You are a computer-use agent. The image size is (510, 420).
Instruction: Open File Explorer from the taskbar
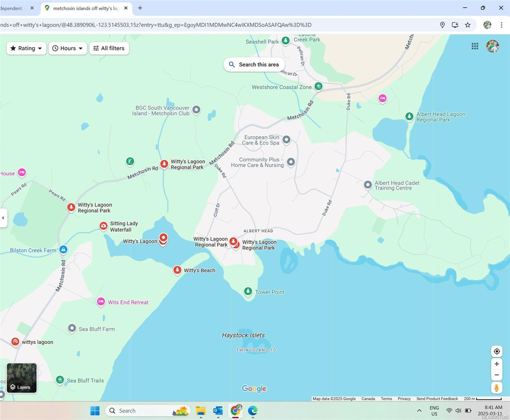tap(201, 411)
